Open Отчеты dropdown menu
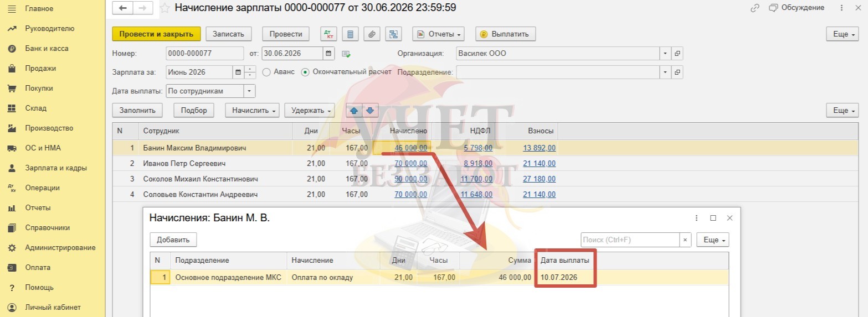The image size is (868, 317). [x=438, y=34]
